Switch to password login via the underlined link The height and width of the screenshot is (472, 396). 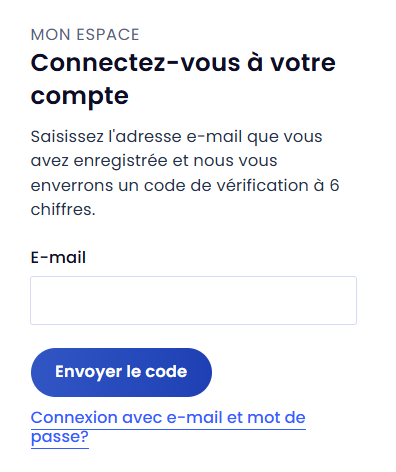tap(168, 427)
